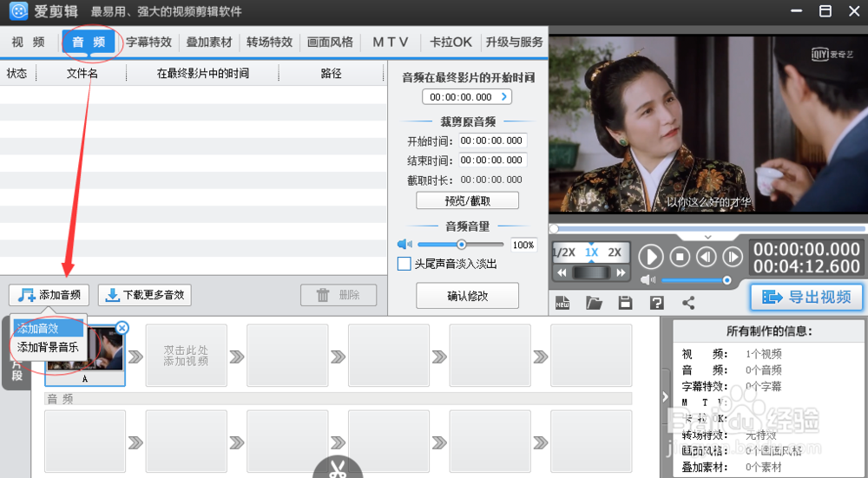Click the 路径 column header
The image size is (868, 478).
[x=331, y=74]
